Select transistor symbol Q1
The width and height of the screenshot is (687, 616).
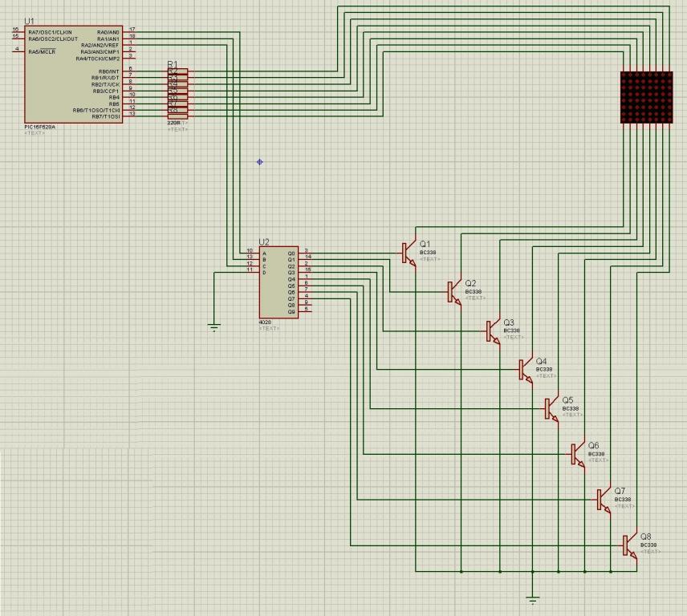(x=409, y=253)
